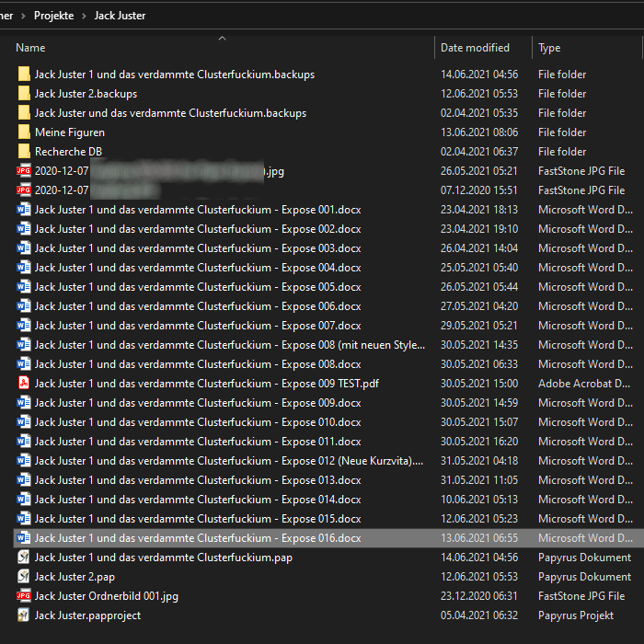Viewport: 644px width, 644px height.
Task: Select Expose 012 (Neue Kurzvita) document
Action: [x=229, y=461]
